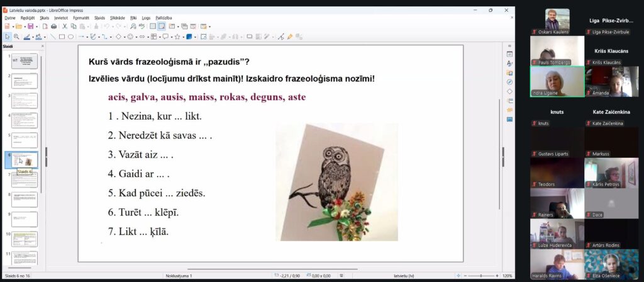Image resolution: width=644 pixels, height=282 pixels.
Task: Expand the Lines and Arrows dropdown
Action: 87,37
